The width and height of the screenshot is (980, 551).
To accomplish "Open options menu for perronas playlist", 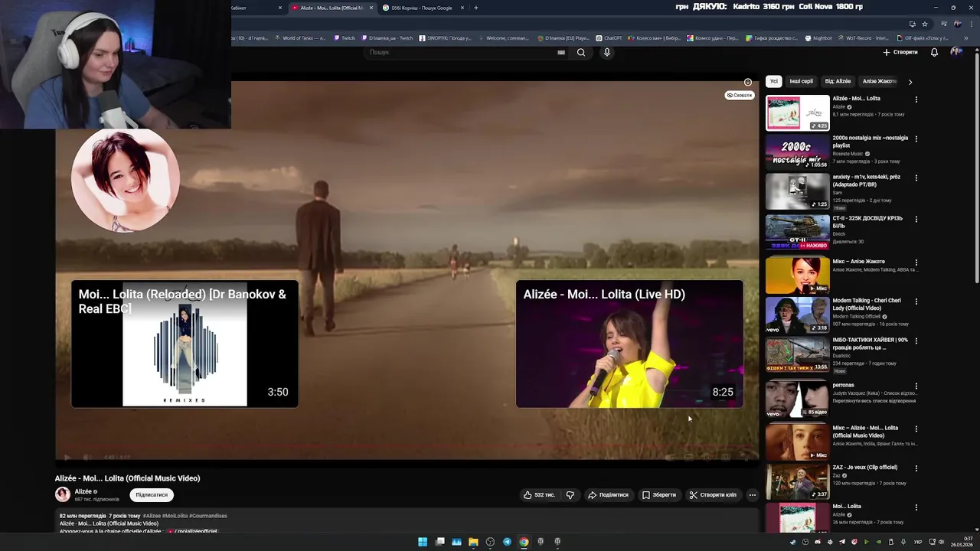I will click(x=916, y=386).
